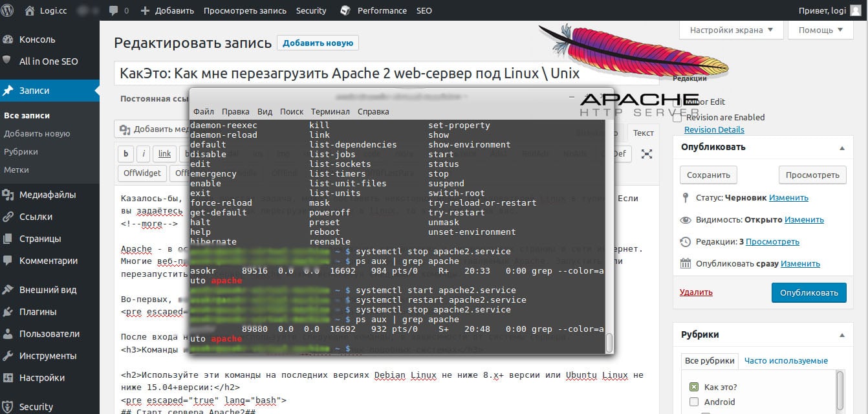This screenshot has width=868, height=414.
Task: Open terminal Файл menu
Action: point(203,111)
